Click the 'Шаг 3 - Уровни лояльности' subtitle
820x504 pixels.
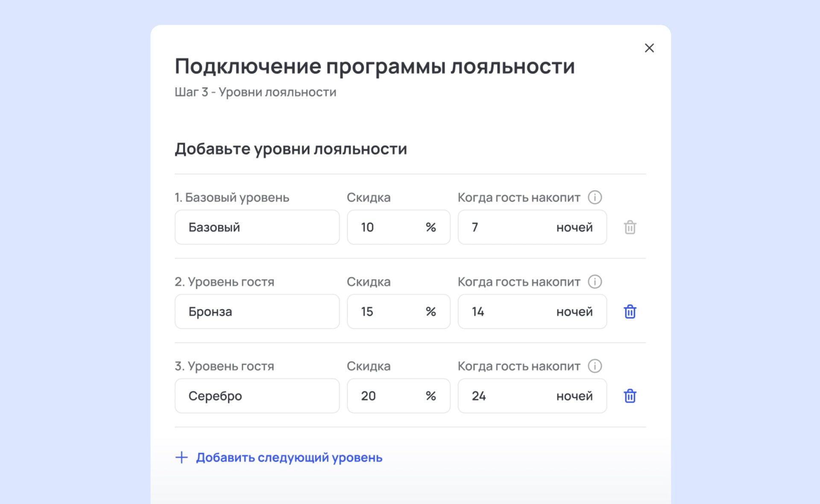[255, 92]
